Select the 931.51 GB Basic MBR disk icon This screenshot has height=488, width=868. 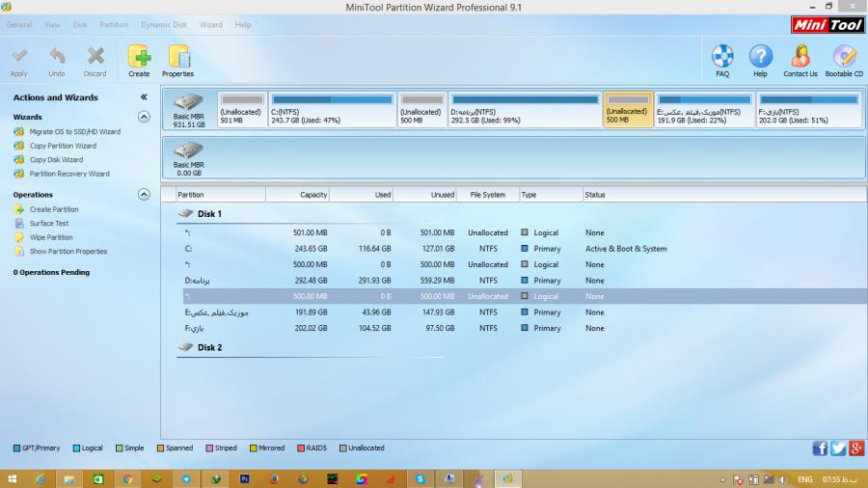(x=189, y=102)
